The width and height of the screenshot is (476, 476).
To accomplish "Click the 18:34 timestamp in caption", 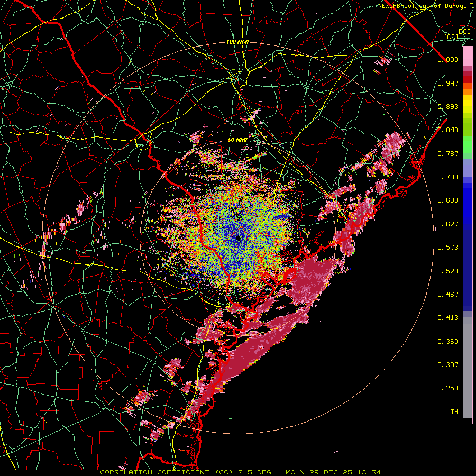I will (x=369, y=472).
